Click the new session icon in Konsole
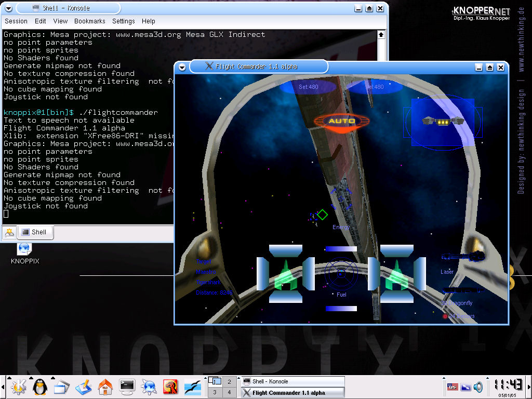The image size is (532, 399). click(x=9, y=233)
